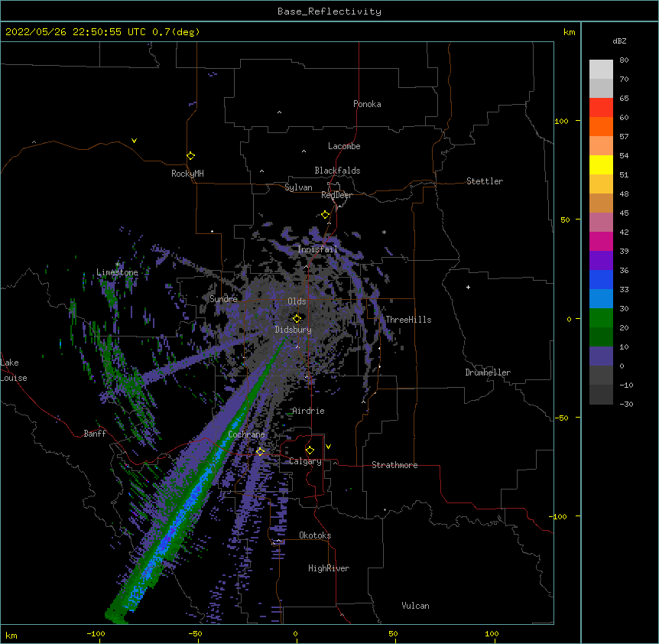Pick the light gray 70-80 dBZ swatch
The height and width of the screenshot is (644, 659).
click(601, 69)
